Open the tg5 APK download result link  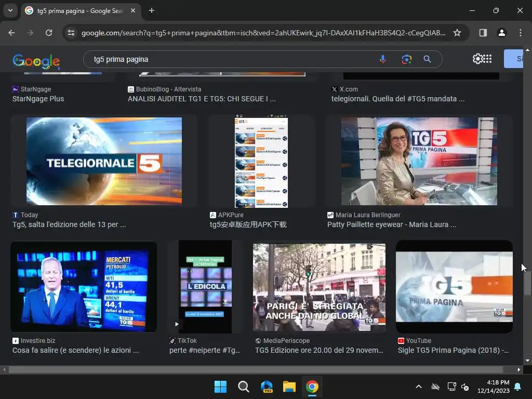click(x=248, y=224)
